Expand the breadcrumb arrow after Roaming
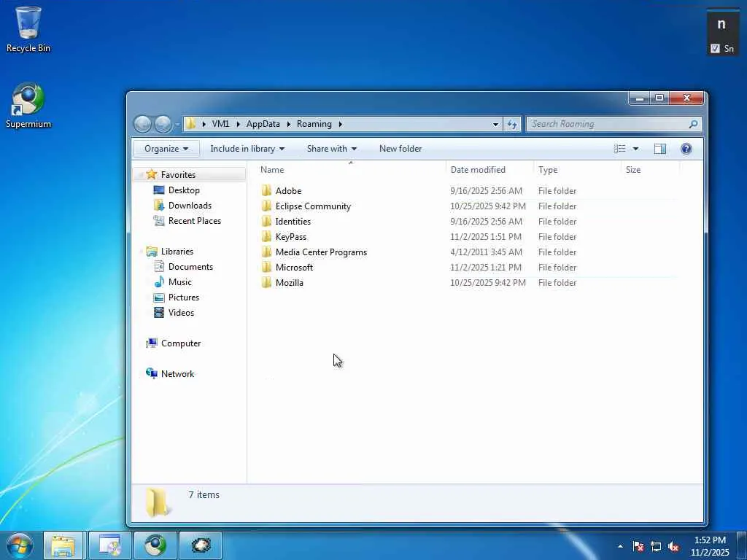This screenshot has height=560, width=747. coord(340,124)
